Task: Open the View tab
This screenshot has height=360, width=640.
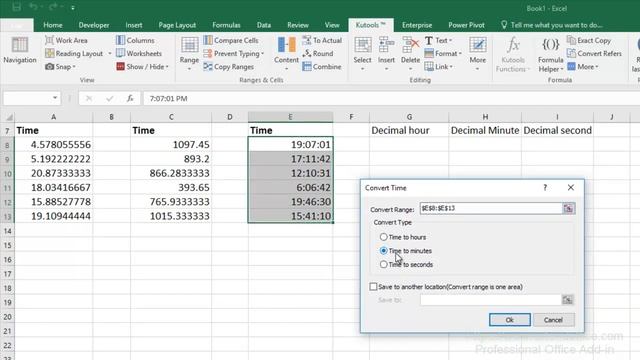Action: 332,25
